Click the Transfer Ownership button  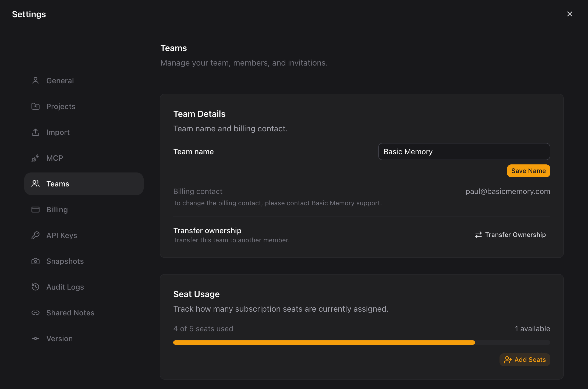510,235
